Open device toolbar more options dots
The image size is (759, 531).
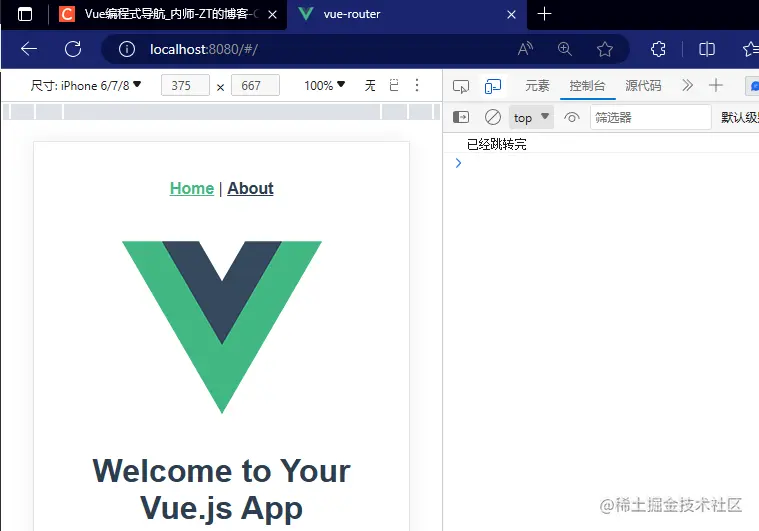click(x=417, y=86)
